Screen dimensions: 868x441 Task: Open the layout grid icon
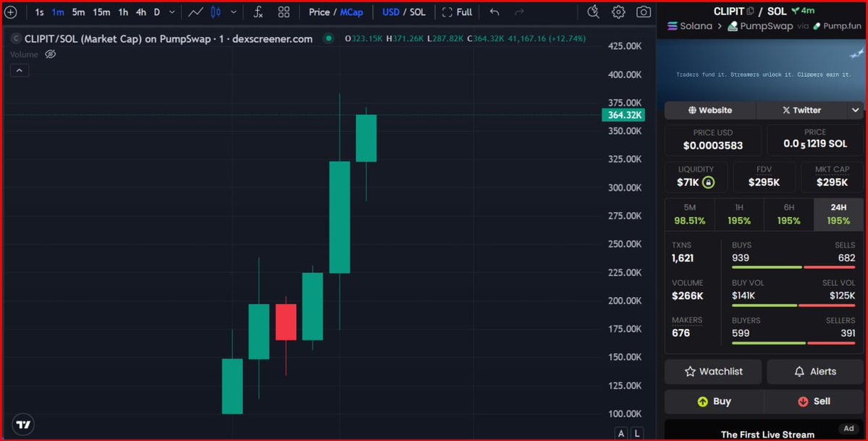tap(284, 12)
